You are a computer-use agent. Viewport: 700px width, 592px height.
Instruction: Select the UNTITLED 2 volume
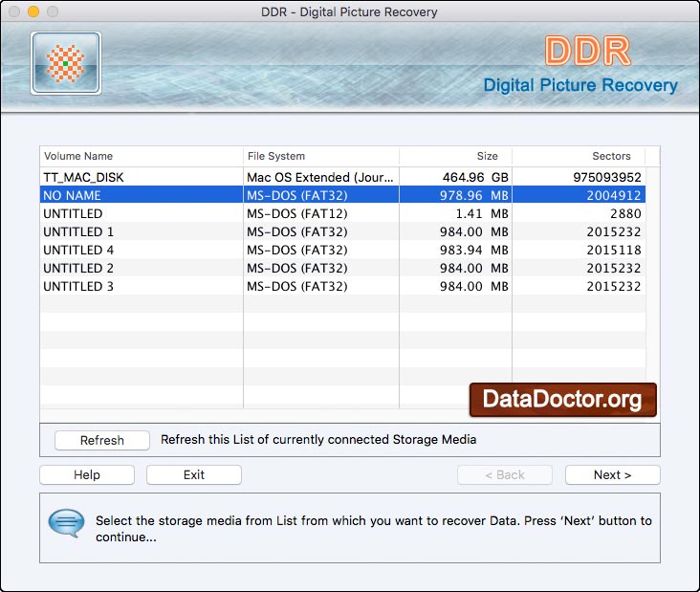click(x=342, y=268)
